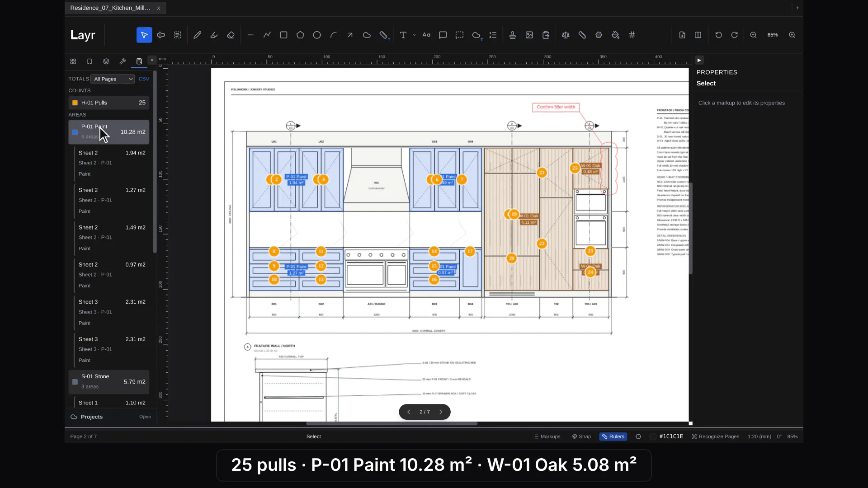Expand the S-01 Stone area group
The width and height of the screenshot is (868, 488).
click(108, 381)
